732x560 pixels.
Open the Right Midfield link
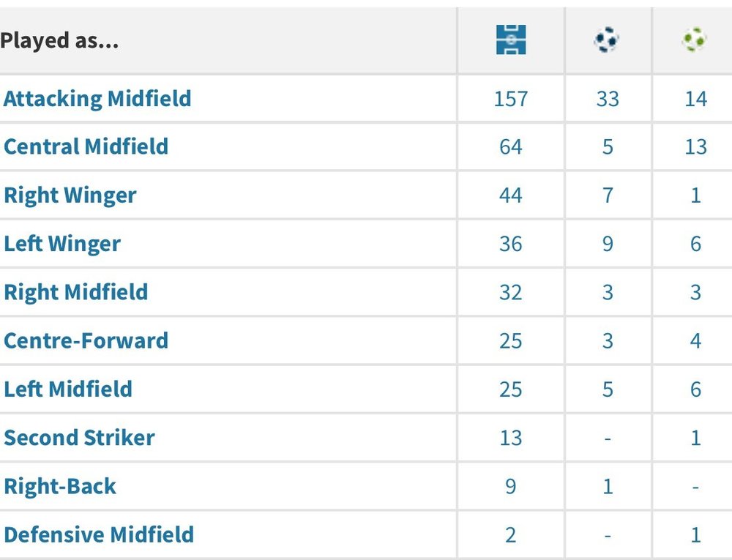coord(75,293)
